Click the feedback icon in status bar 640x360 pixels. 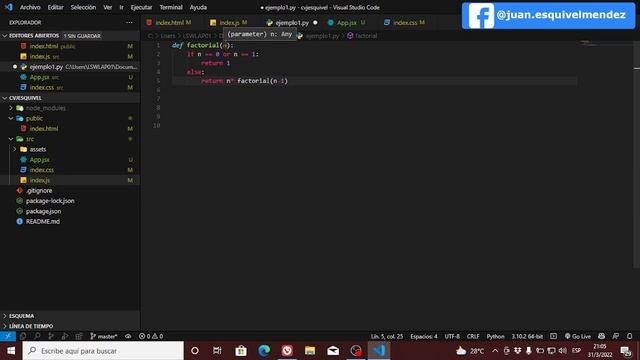click(616, 336)
